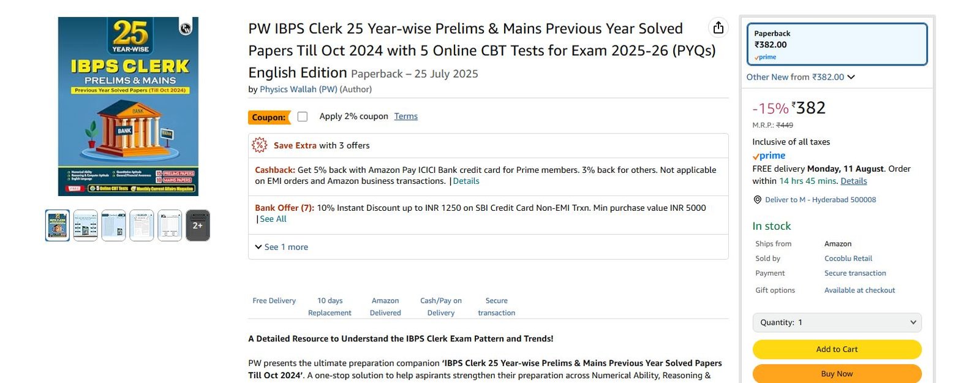
Task: Open the Quantity dropdown
Action: coord(837,322)
